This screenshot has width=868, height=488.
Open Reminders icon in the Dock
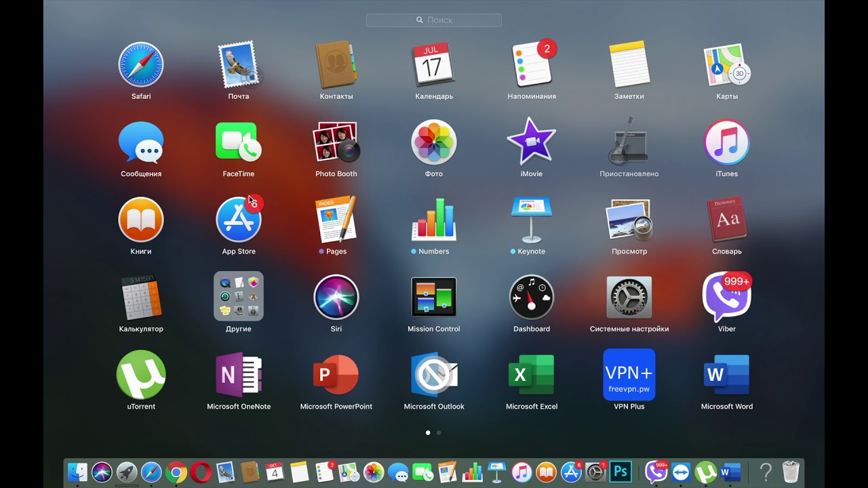324,472
